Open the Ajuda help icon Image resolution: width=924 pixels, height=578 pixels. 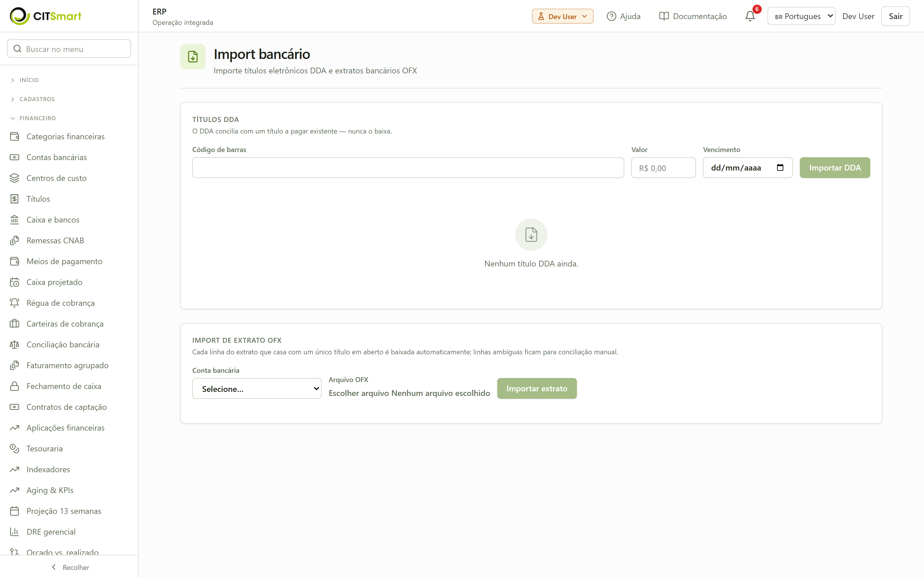[x=611, y=16]
